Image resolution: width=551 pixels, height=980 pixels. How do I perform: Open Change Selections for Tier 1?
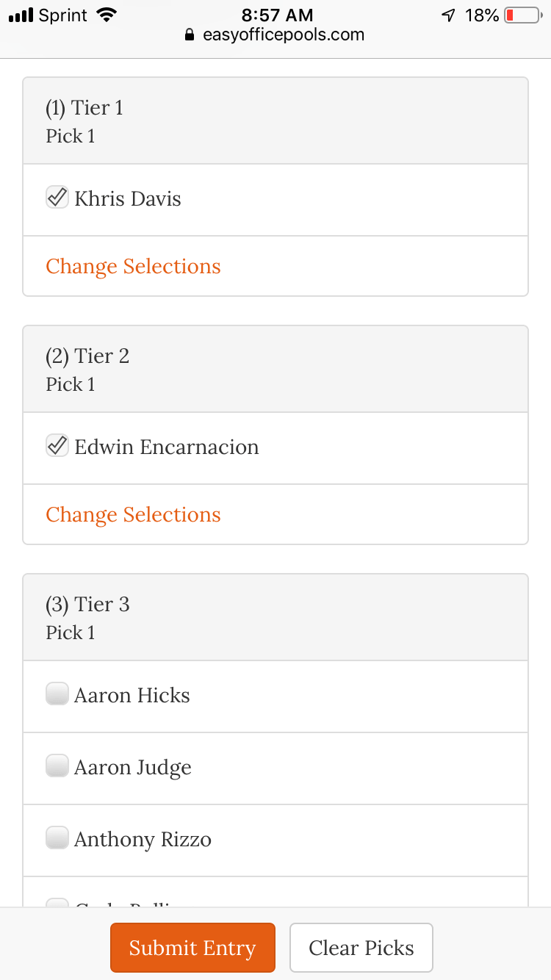pos(133,266)
